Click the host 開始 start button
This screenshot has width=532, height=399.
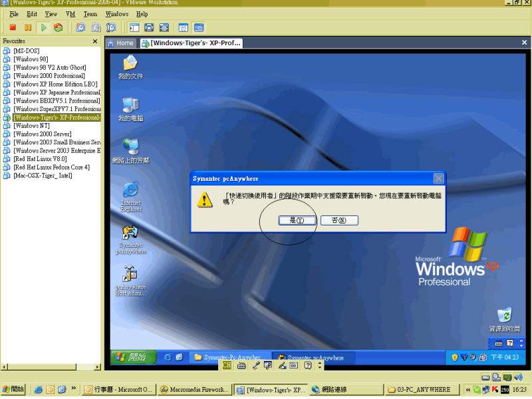[x=13, y=389]
